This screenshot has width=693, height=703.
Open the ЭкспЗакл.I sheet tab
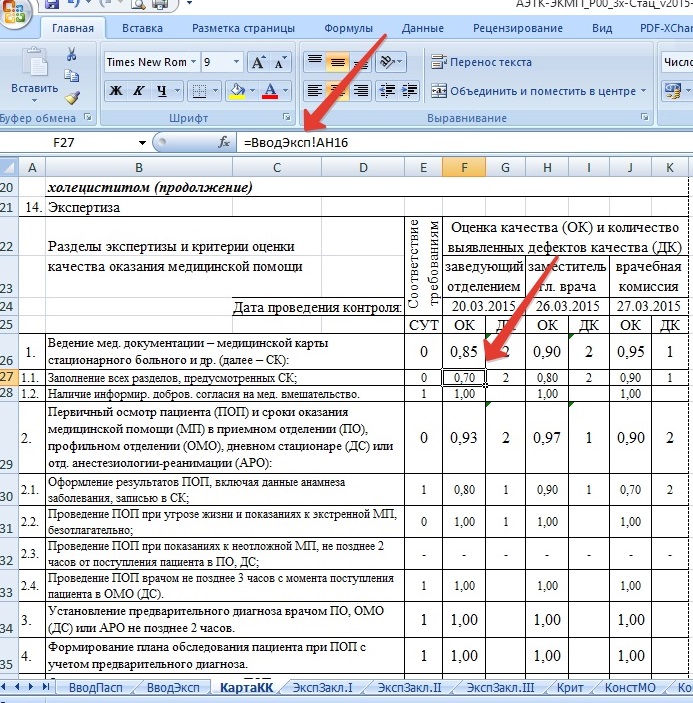(x=323, y=687)
